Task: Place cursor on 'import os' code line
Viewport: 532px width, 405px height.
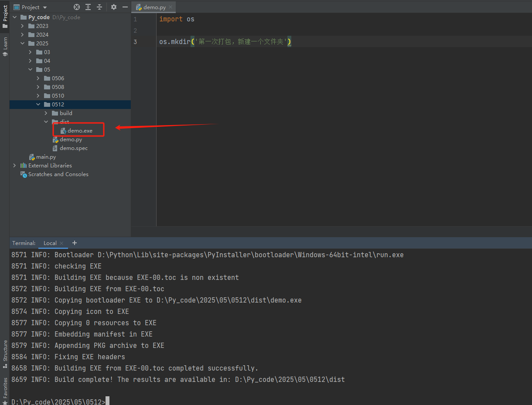Action: (177, 19)
